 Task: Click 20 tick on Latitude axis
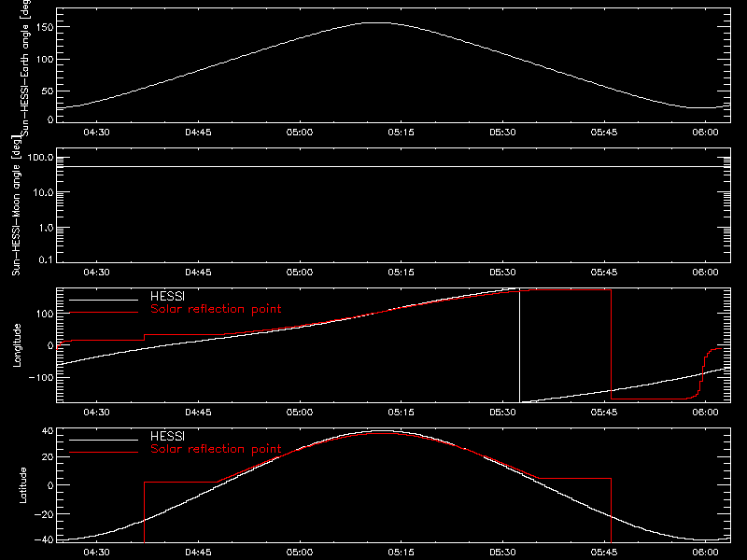(x=48, y=456)
